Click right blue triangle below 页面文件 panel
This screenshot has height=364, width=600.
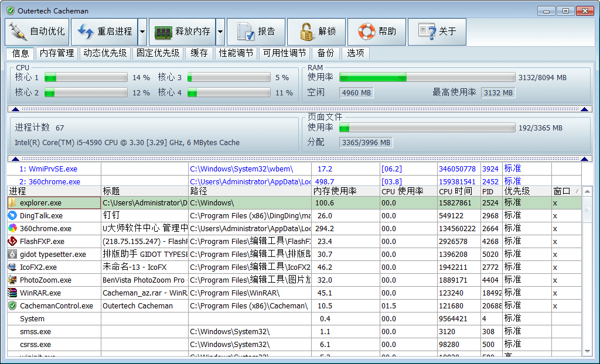584,159
